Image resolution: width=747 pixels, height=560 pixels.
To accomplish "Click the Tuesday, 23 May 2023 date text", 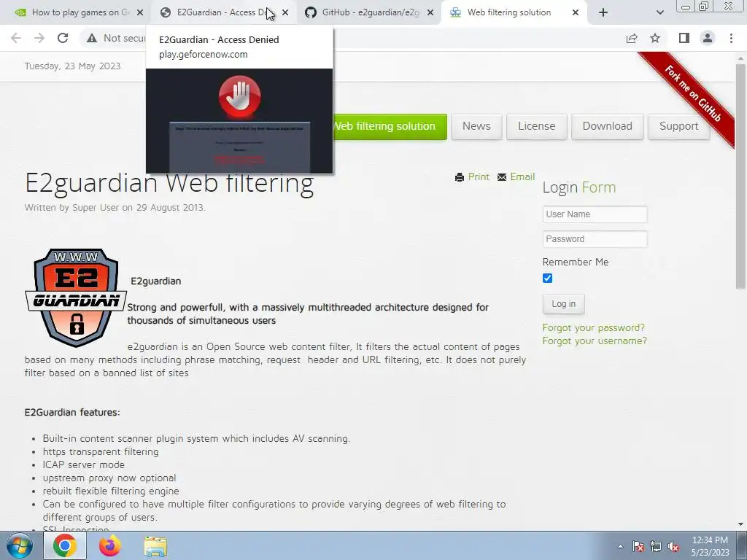I will [x=72, y=66].
